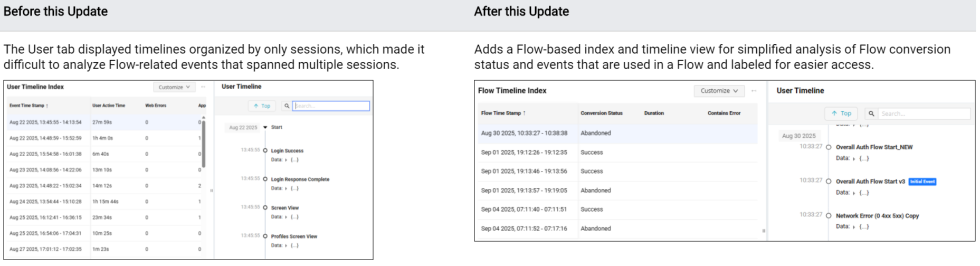The image size is (980, 266).
Task: Click search magnifier icon in left timeline
Action: click(287, 106)
